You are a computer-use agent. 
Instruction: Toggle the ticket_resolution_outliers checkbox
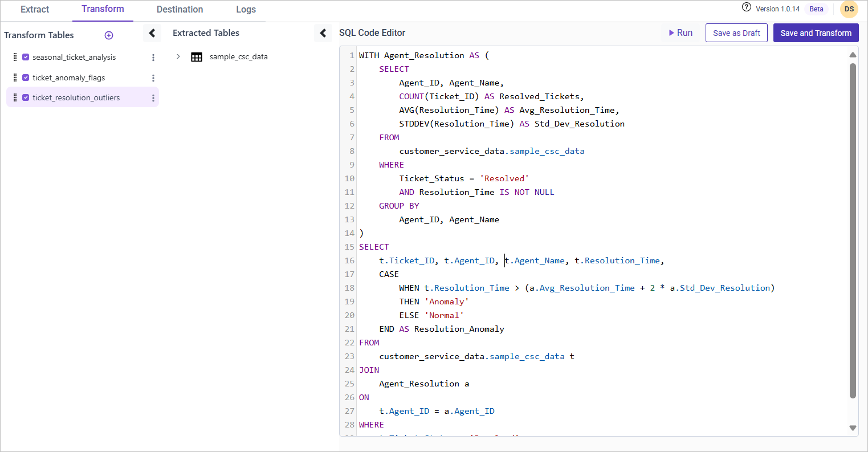pyautogui.click(x=26, y=97)
